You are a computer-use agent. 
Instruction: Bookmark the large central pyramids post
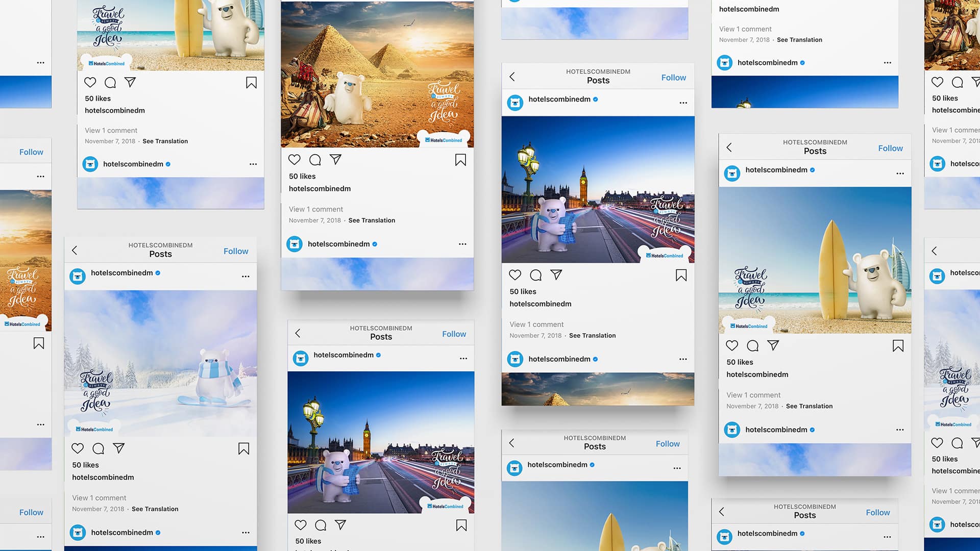click(x=460, y=160)
